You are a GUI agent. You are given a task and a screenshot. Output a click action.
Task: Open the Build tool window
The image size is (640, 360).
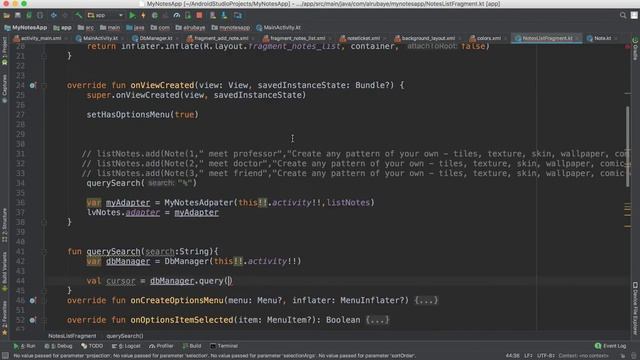pyautogui.click(x=192, y=346)
